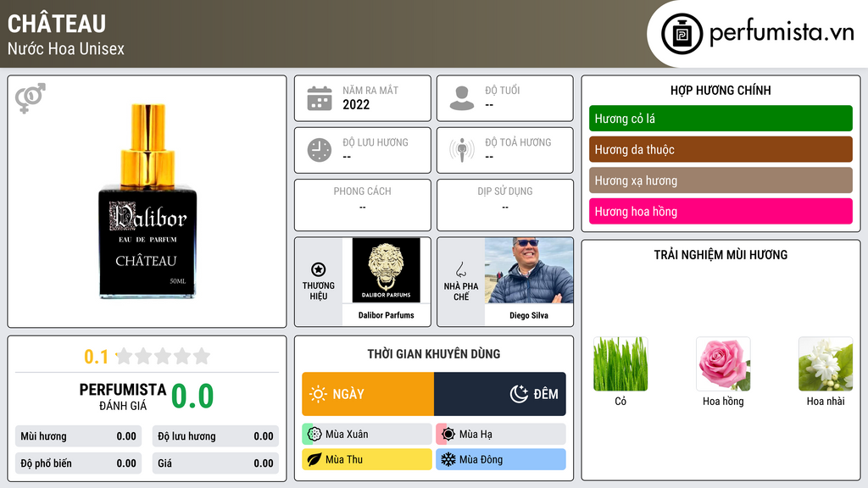Click the Nước Hoa Unisex subtitle
The height and width of the screenshot is (488, 868).
click(x=66, y=48)
